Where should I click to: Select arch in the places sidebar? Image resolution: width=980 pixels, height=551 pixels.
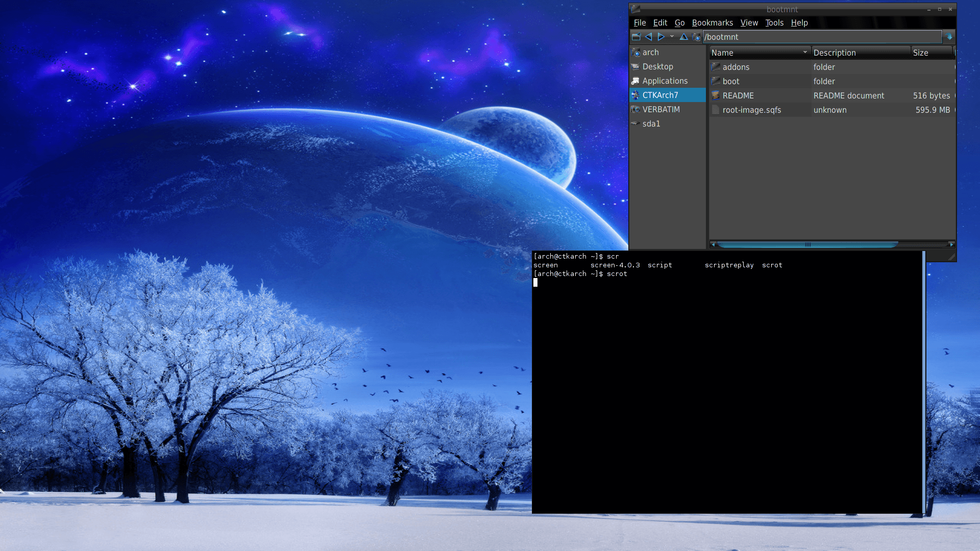[668, 52]
